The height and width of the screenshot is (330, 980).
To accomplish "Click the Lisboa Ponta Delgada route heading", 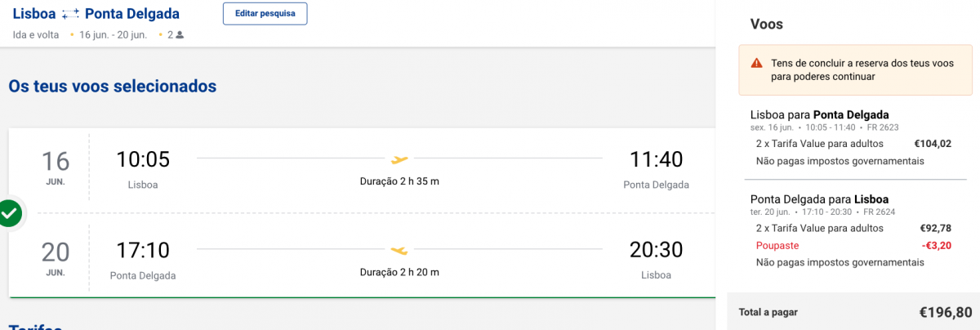I will (x=96, y=14).
